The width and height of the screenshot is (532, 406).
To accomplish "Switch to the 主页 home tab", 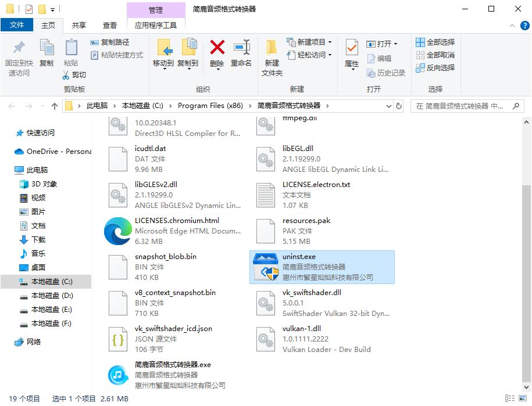I will [48, 26].
